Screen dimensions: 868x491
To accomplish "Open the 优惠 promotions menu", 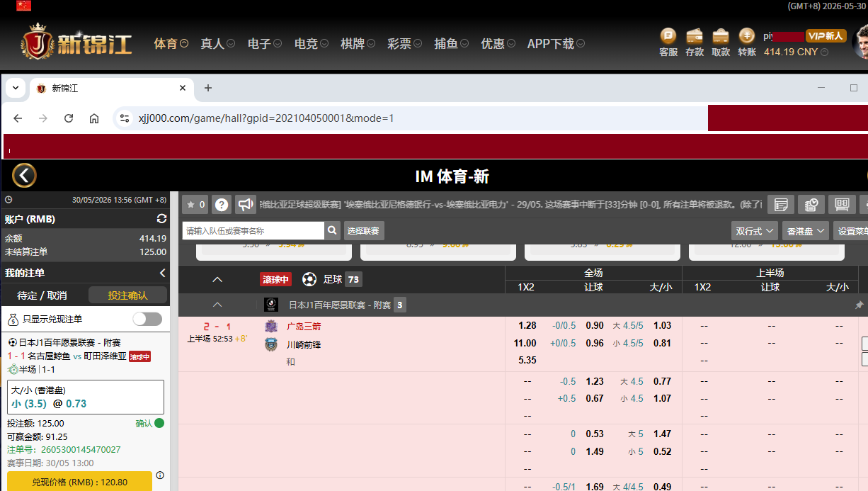I will tap(498, 44).
